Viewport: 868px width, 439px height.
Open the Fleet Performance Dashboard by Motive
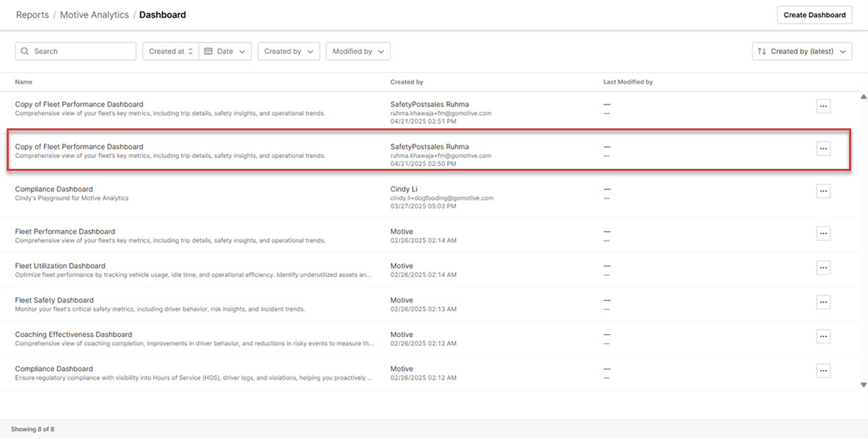(x=65, y=232)
